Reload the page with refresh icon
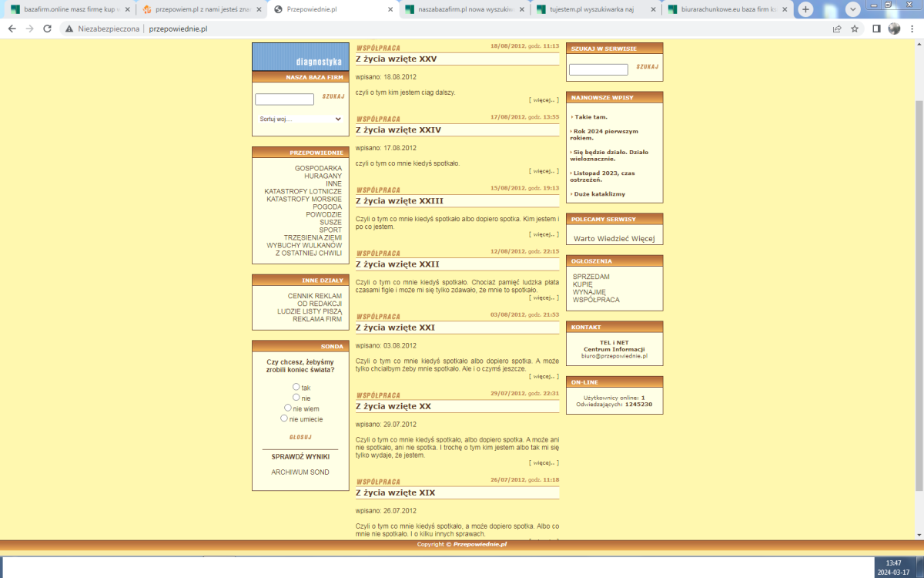Image resolution: width=924 pixels, height=578 pixels. click(47, 29)
